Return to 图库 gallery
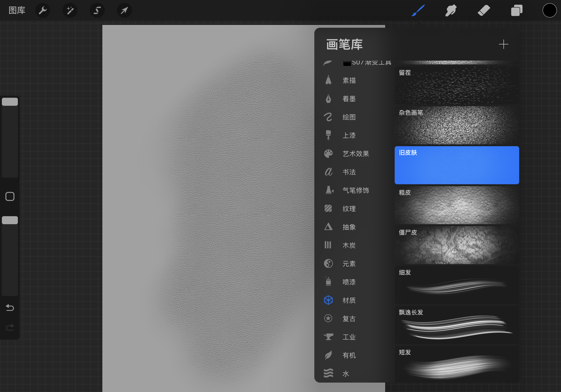 click(x=17, y=11)
